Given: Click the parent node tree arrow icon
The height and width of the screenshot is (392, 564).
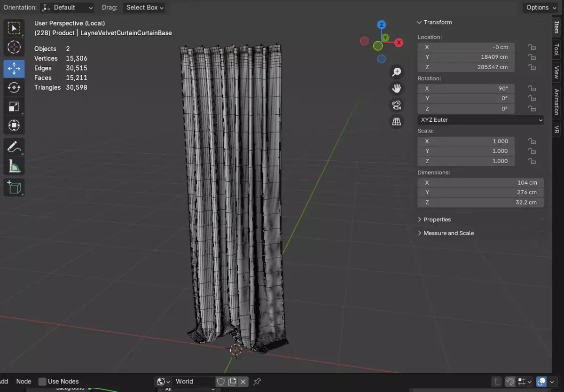Looking at the screenshot, I should pyautogui.click(x=496, y=382).
